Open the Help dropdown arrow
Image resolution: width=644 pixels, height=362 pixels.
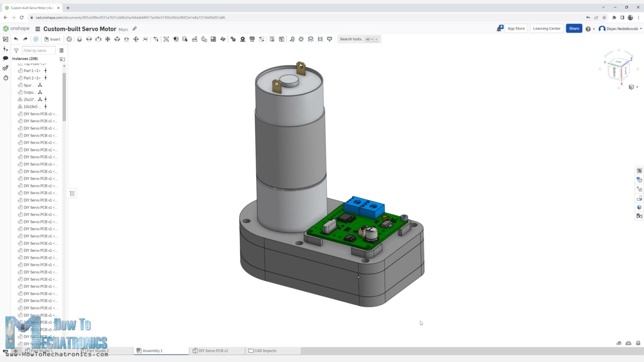(593, 28)
